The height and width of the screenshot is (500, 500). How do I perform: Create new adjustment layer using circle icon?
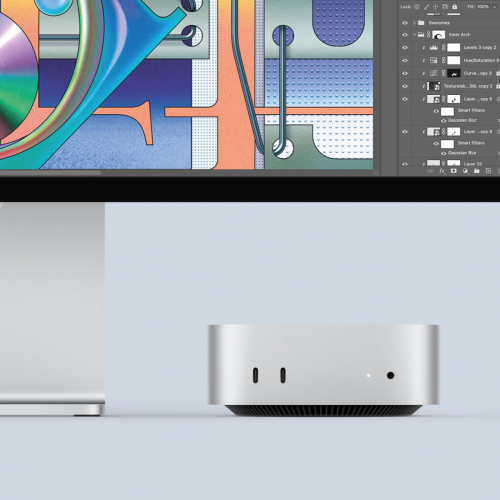pyautogui.click(x=465, y=171)
